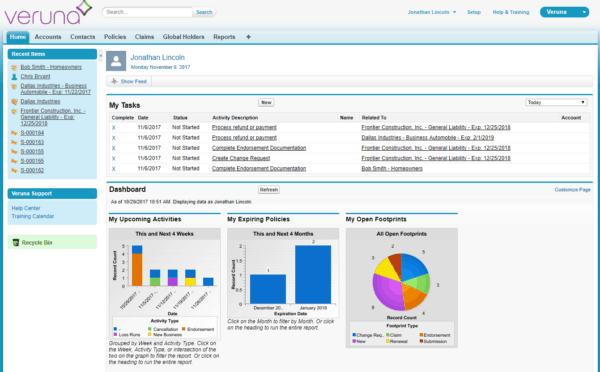Image resolution: width=600 pixels, height=372 pixels.
Task: Open the My Expiring Policies report heading
Action: coord(258,219)
